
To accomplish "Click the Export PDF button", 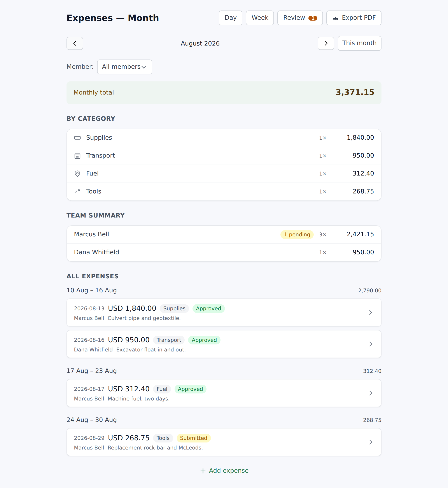I will [354, 18].
